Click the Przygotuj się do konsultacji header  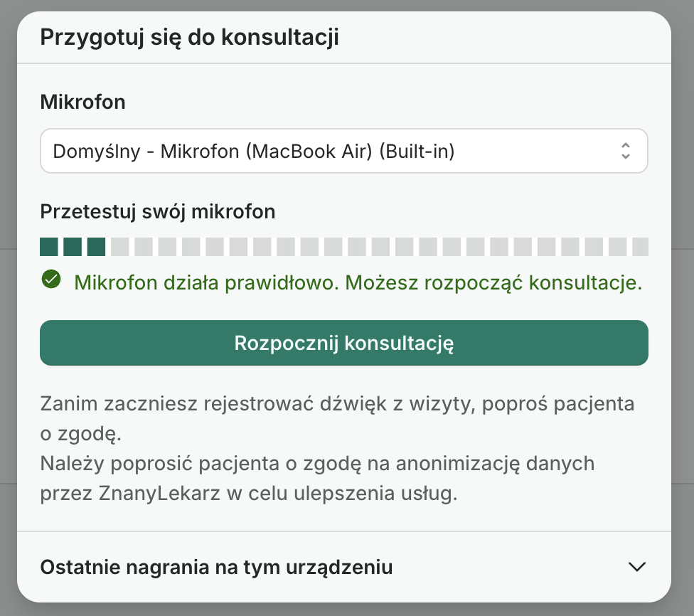pos(191,37)
